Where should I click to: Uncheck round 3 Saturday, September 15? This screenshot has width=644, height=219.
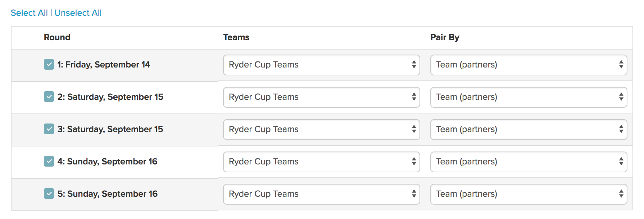coord(49,129)
